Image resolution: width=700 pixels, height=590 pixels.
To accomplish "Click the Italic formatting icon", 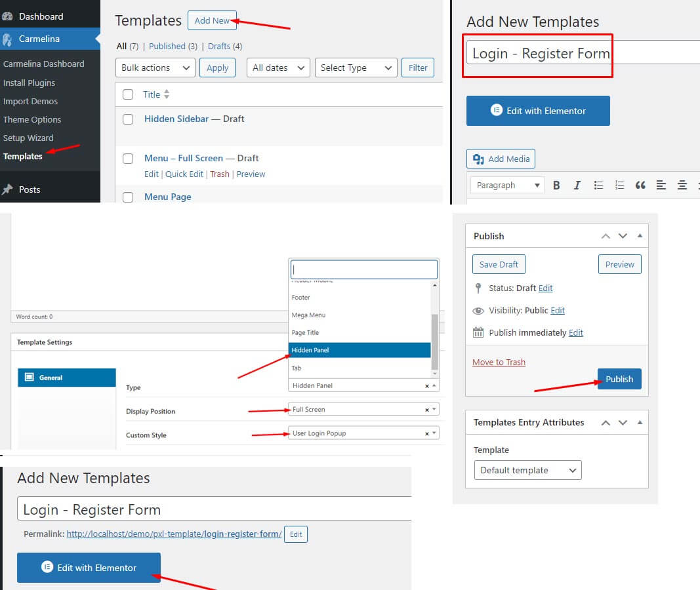I will (x=577, y=186).
